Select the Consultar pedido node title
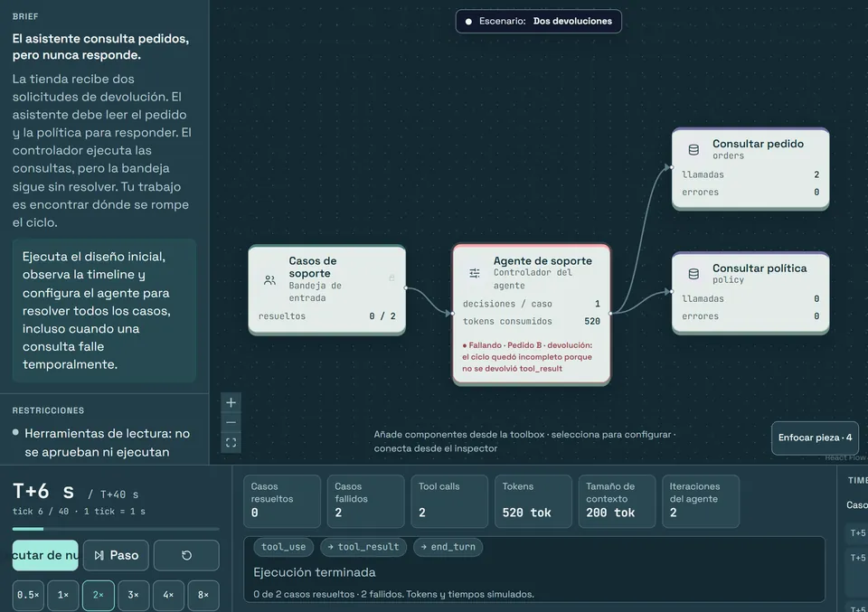This screenshot has width=868, height=612. click(x=758, y=144)
